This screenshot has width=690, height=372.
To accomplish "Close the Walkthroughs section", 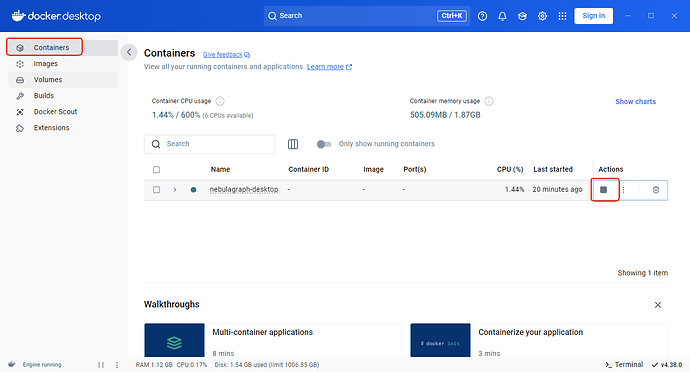I will 658,305.
